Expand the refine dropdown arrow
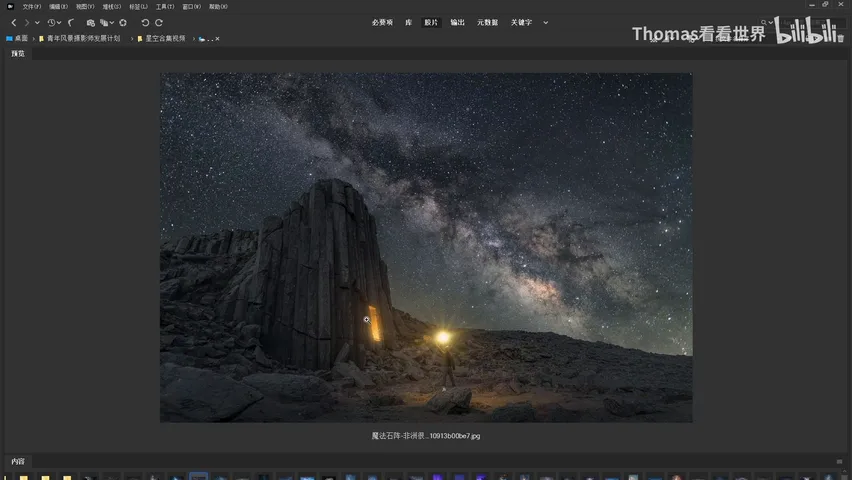852x480 pixels. pos(111,23)
